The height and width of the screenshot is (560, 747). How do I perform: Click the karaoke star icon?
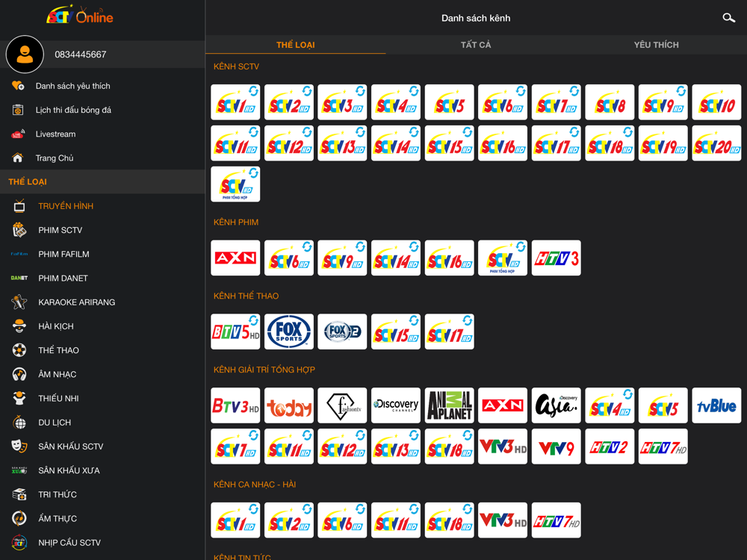point(19,302)
